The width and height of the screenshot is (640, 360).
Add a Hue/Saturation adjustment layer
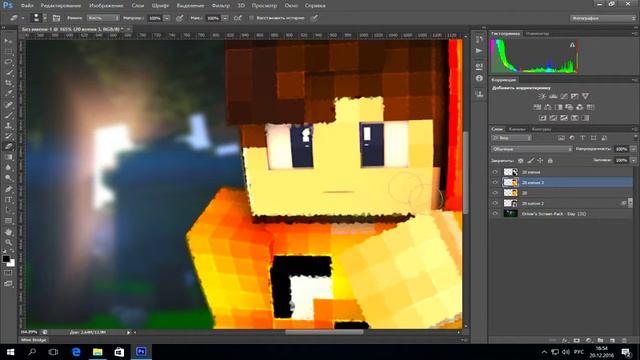(x=537, y=107)
